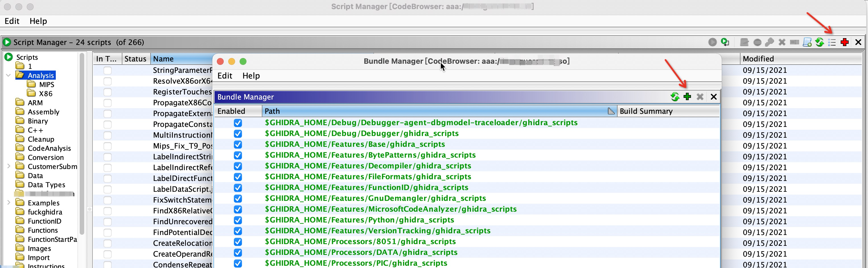Expand the CustomerSubmission folder
Viewport: 868px width, 268px height.
(x=9, y=166)
